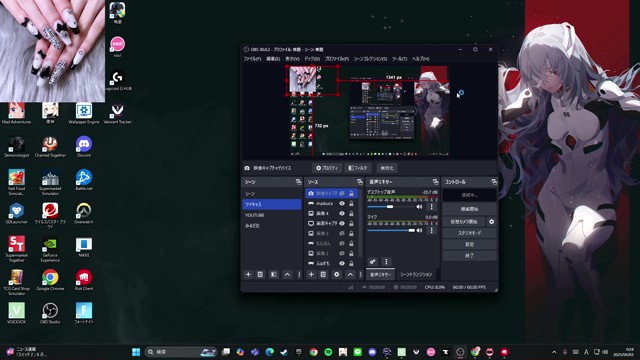
Task: Hide the makura source with eye icon
Action: click(x=342, y=203)
